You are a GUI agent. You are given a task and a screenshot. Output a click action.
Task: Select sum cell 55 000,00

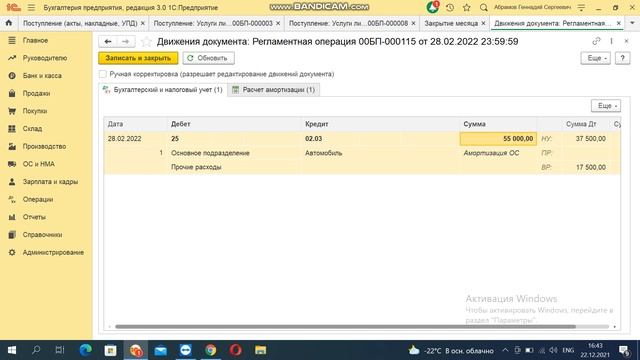(498, 139)
